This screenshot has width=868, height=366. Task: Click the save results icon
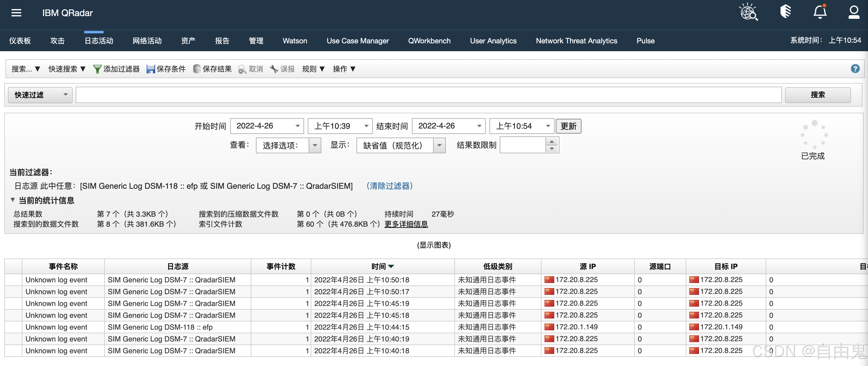click(x=197, y=69)
